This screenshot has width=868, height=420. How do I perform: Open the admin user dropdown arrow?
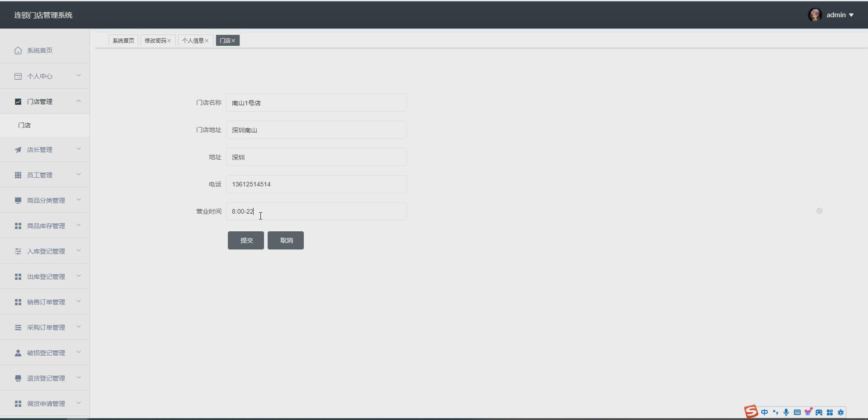coord(851,15)
